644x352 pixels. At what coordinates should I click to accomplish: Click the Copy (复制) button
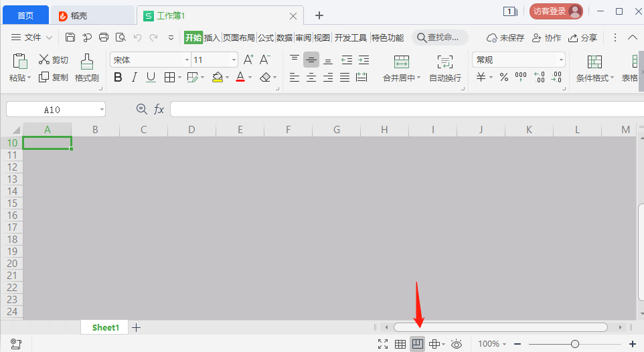pos(54,77)
